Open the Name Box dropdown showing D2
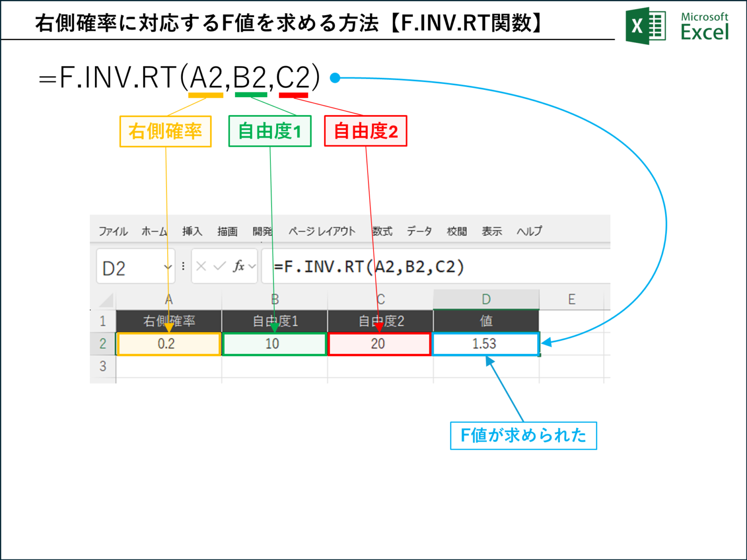This screenshot has height=560, width=747. [167, 267]
